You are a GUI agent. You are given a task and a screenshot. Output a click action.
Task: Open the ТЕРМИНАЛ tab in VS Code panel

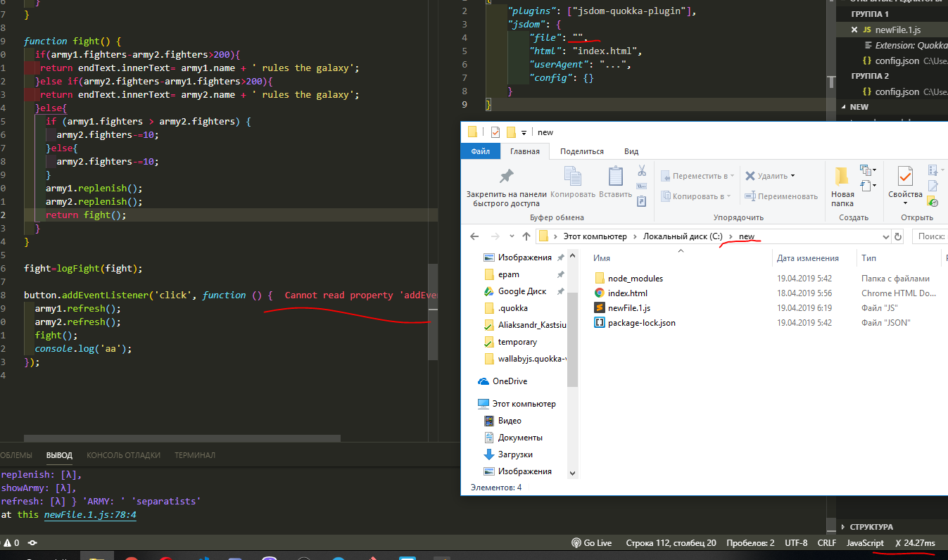(194, 455)
